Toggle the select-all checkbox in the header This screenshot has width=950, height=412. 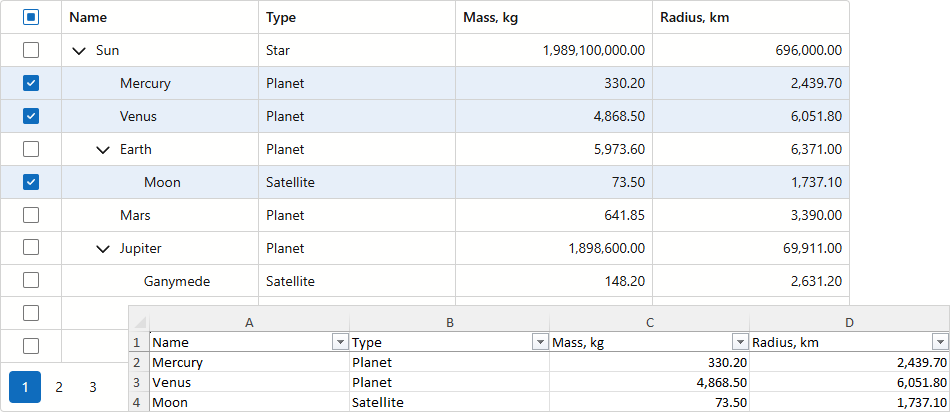tap(31, 18)
